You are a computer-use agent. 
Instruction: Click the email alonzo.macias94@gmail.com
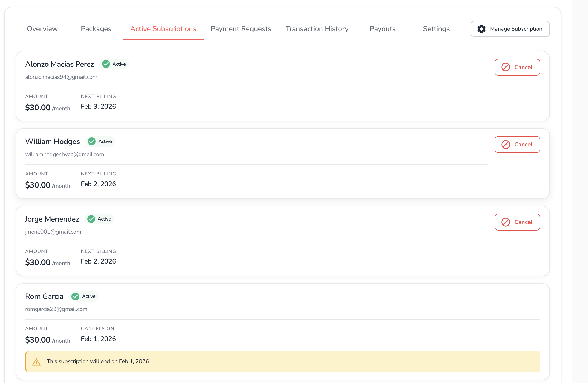(61, 77)
